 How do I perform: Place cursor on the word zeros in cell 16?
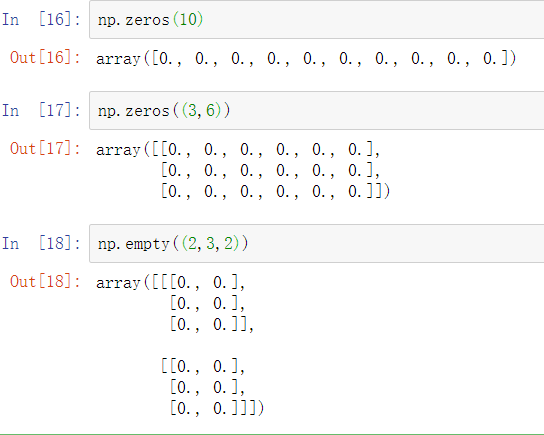(147, 20)
